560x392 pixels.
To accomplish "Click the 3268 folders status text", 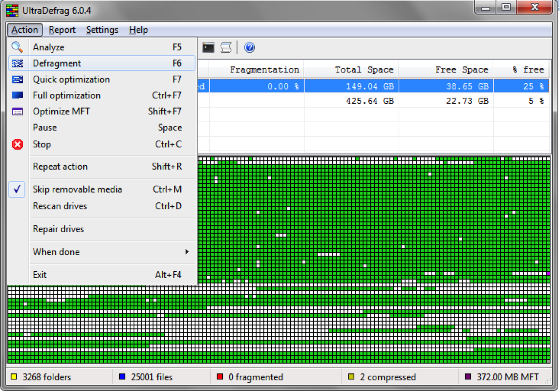I will pyautogui.click(x=47, y=377).
